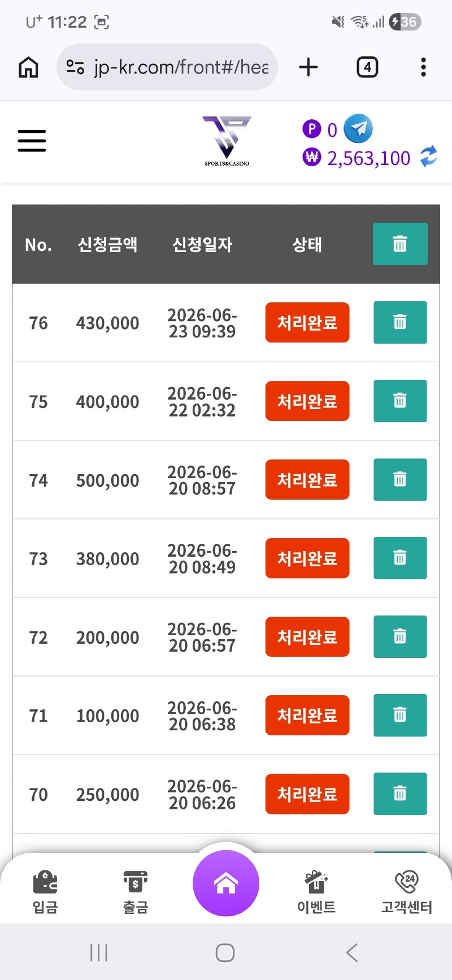The height and width of the screenshot is (980, 452).
Task: Open the 고객센터 support tab
Action: coord(407,892)
